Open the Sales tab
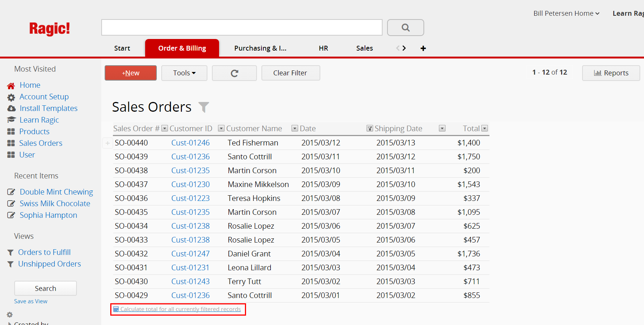Screen dimensions: 644x325 pos(365,48)
